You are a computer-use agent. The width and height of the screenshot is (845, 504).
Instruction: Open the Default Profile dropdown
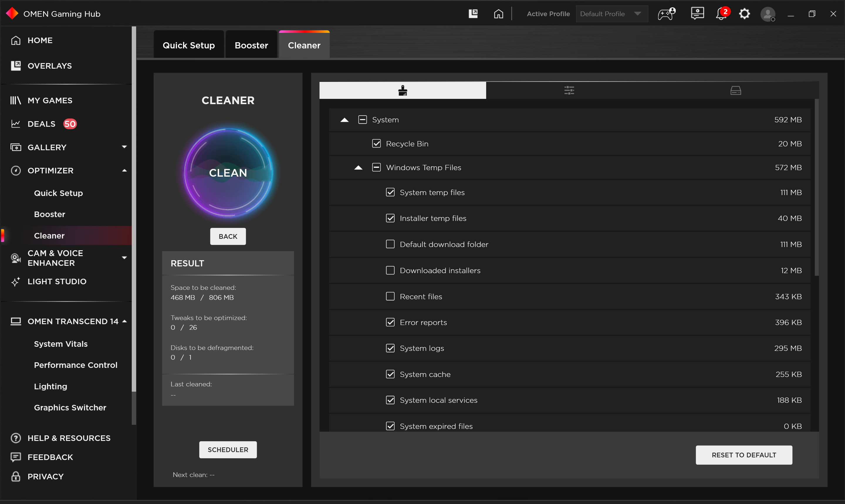point(612,14)
